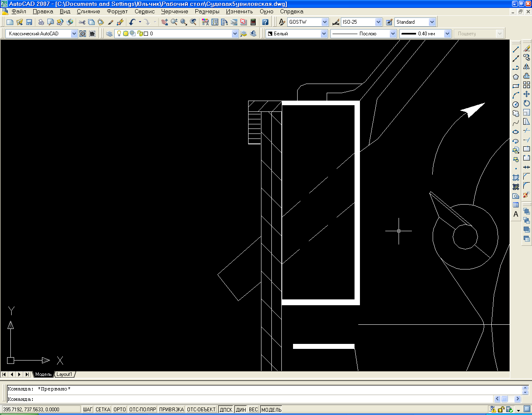Screen dimensions: 532x415
Task: Click the МОДЕЛЬ status bar button
Action: point(271,410)
